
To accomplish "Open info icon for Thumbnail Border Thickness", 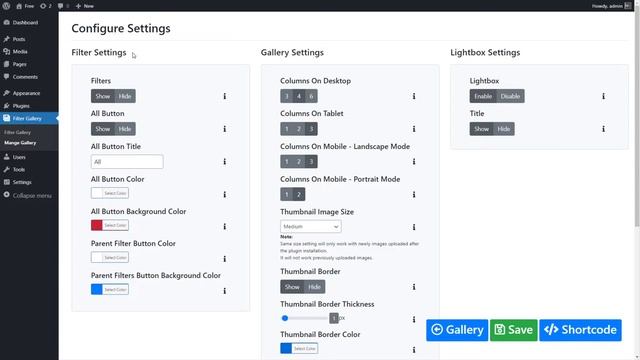I will tap(414, 319).
